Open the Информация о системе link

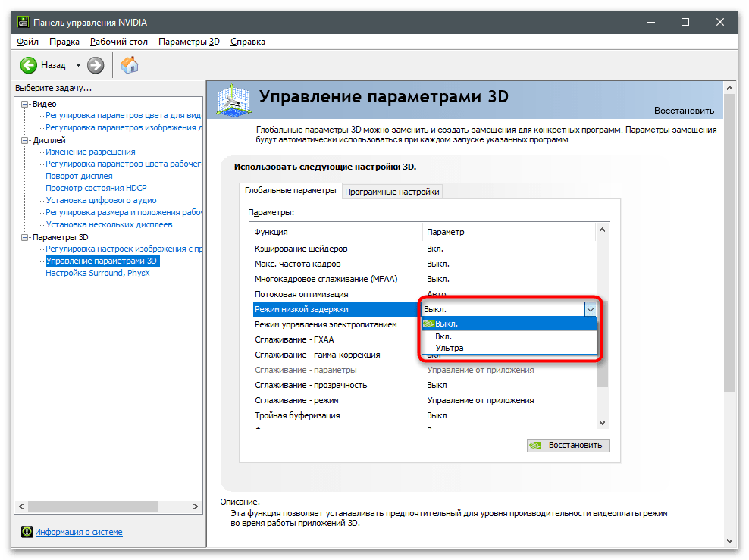click(x=79, y=532)
